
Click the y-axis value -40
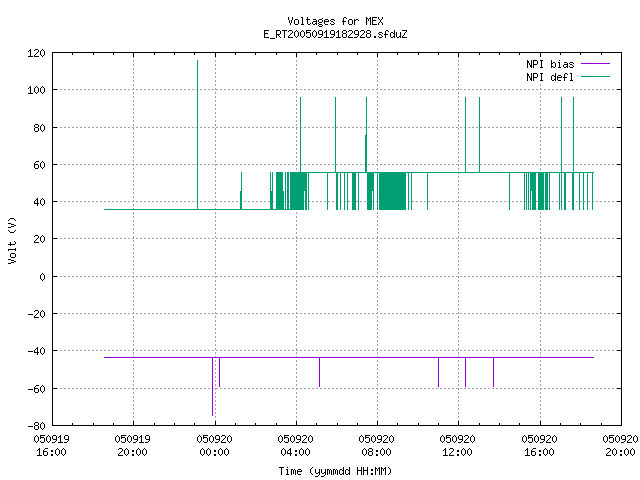36,351
